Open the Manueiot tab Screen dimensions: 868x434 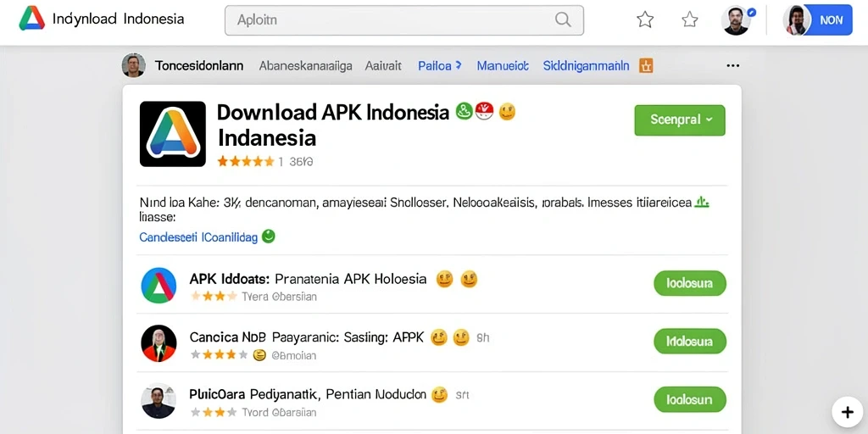(x=503, y=66)
